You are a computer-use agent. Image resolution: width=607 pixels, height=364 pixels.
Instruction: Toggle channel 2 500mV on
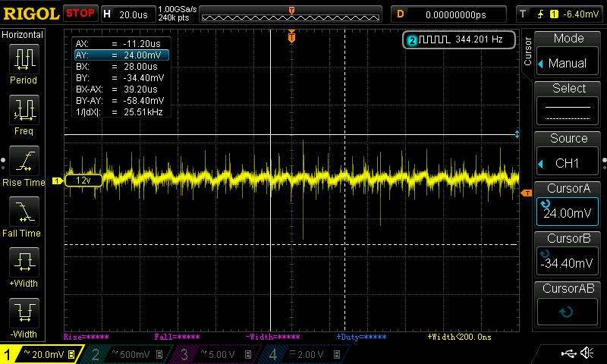125,354
